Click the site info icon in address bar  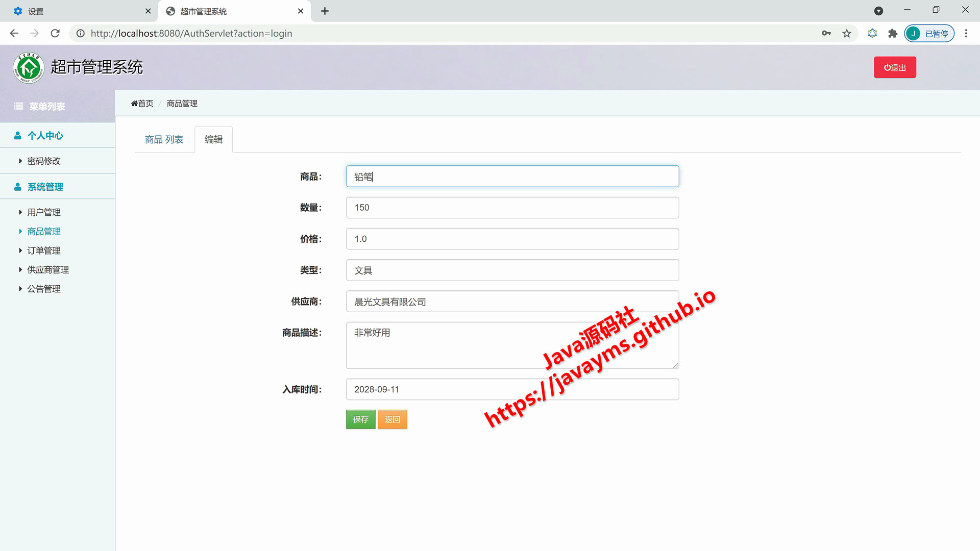coord(80,33)
